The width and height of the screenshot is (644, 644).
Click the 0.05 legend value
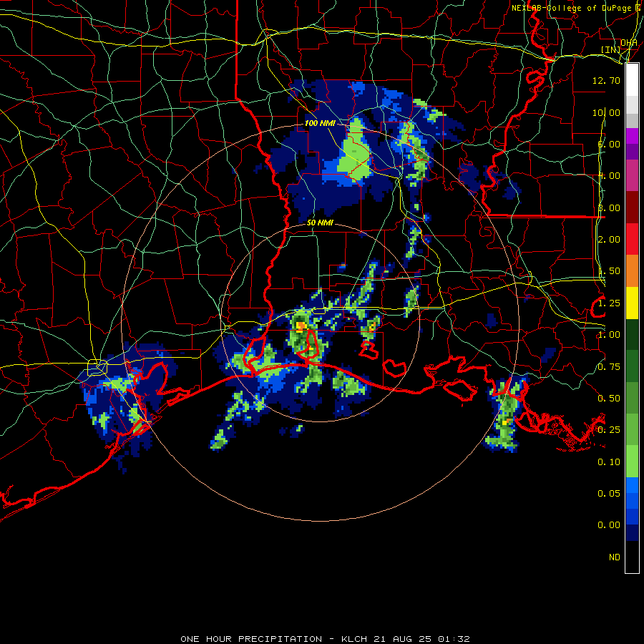coord(609,493)
